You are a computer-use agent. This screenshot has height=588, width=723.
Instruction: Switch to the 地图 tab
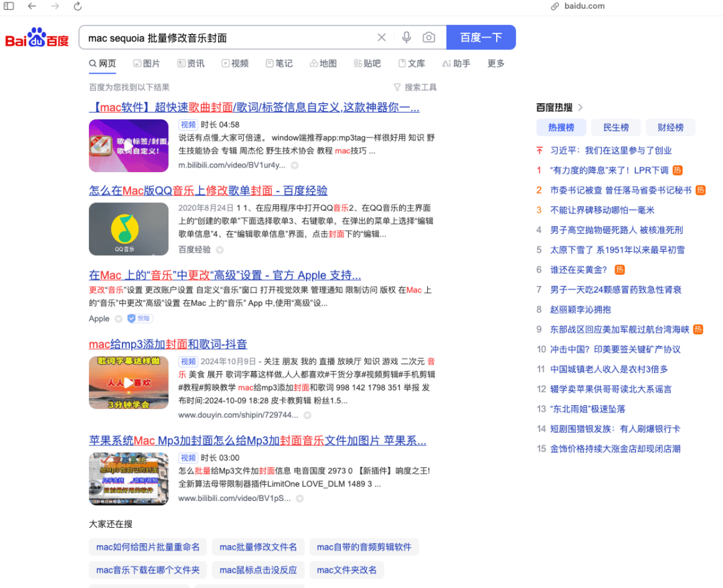point(323,64)
